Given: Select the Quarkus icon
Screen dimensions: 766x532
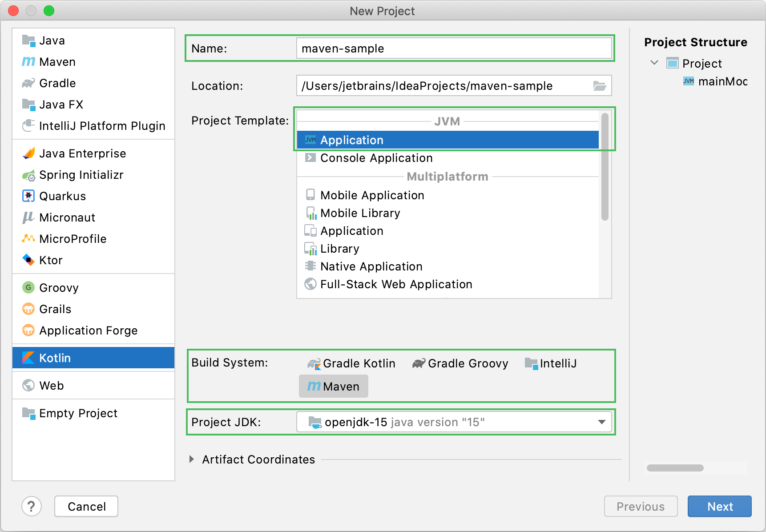Looking at the screenshot, I should [28, 196].
